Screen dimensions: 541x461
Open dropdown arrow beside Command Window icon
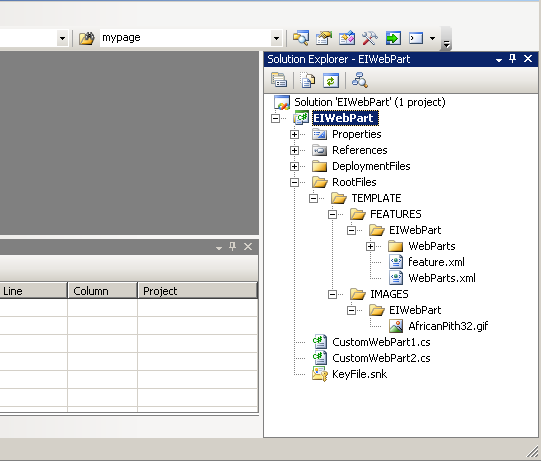point(432,38)
